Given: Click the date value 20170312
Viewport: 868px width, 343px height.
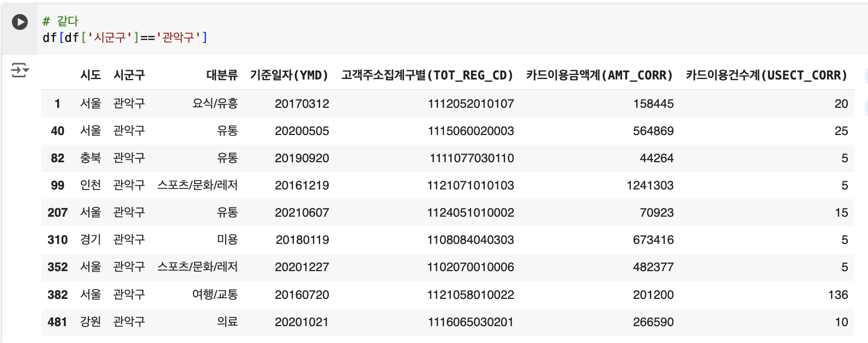Looking at the screenshot, I should (x=302, y=103).
